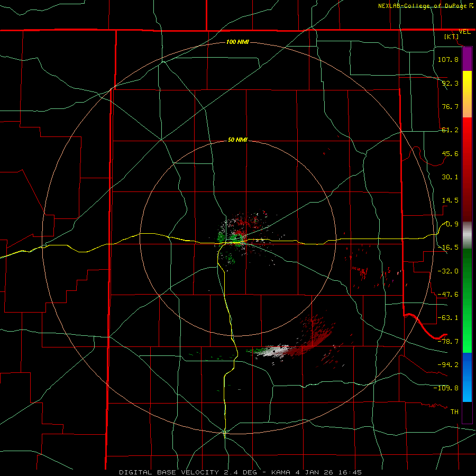Click the bright green segment of color bar
The image size is (476, 476).
coord(467,331)
